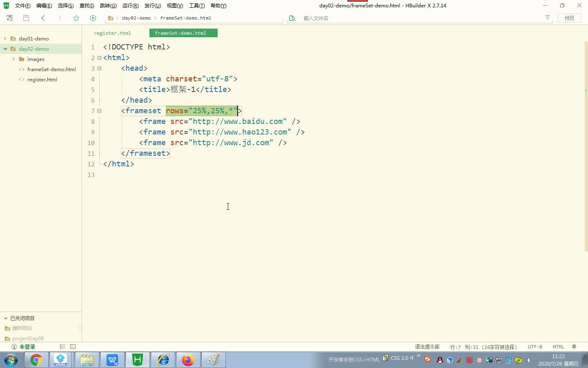Screen dimensions: 588x368
Task: Click the show desktop button
Action: 585,360
